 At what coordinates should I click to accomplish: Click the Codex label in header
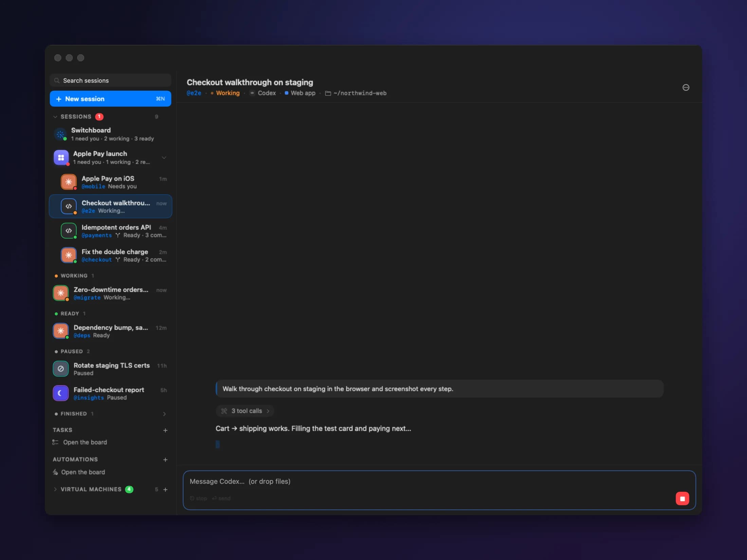267,93
